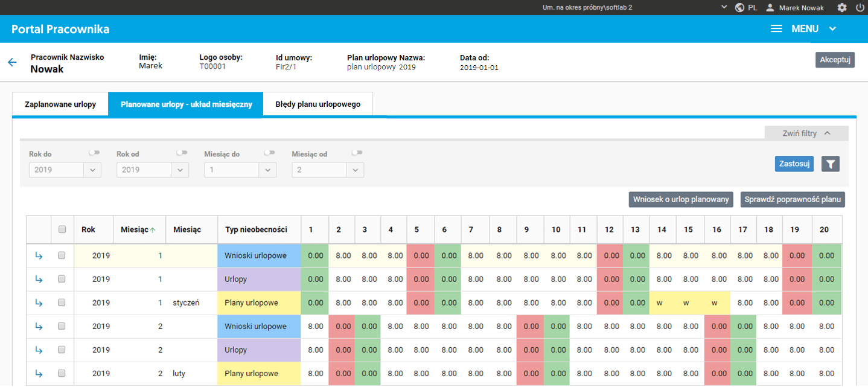Click the Portal Pracownika title link

click(60, 29)
